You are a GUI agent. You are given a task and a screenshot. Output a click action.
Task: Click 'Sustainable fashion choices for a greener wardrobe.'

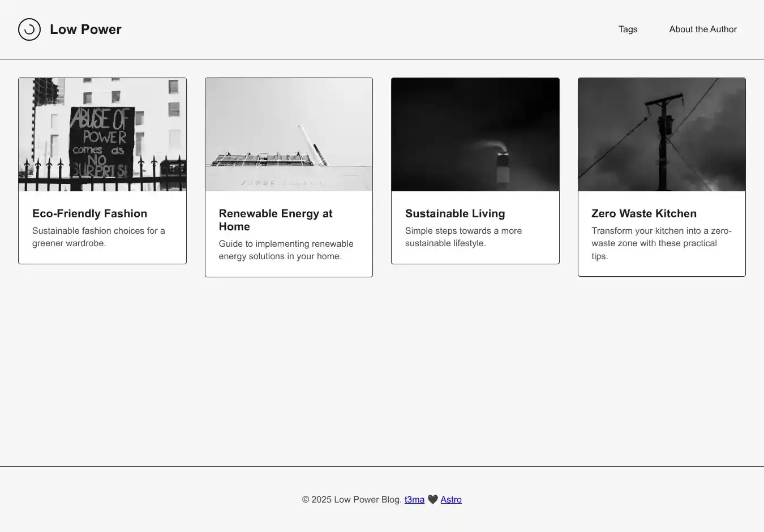pyautogui.click(x=98, y=237)
